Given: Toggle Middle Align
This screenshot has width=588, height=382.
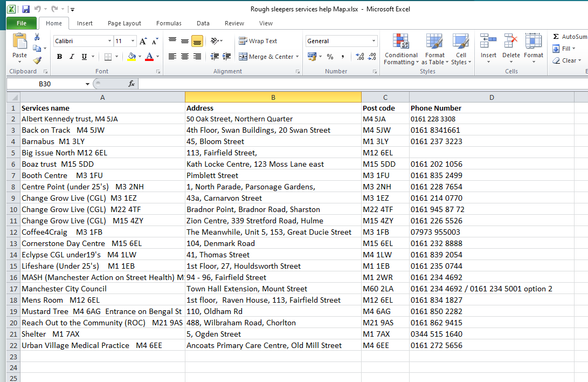Looking at the screenshot, I should [x=185, y=41].
